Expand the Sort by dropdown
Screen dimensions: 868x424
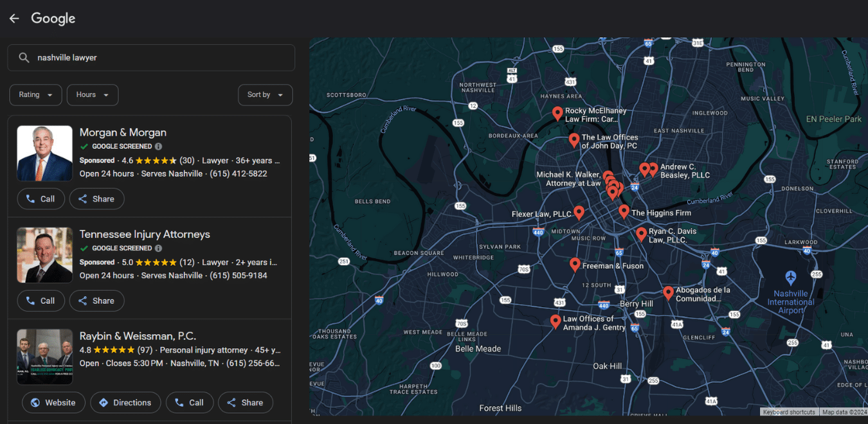265,95
